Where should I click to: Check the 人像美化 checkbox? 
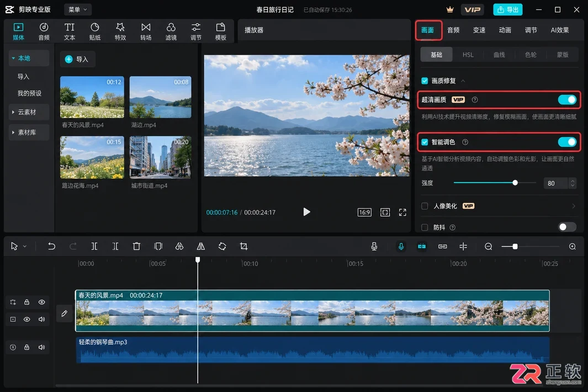(x=425, y=206)
